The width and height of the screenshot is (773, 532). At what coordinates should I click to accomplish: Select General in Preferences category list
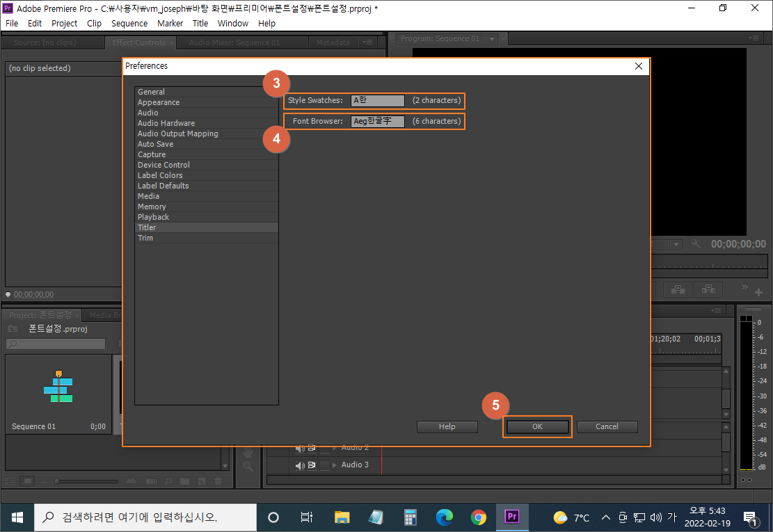[x=206, y=92]
